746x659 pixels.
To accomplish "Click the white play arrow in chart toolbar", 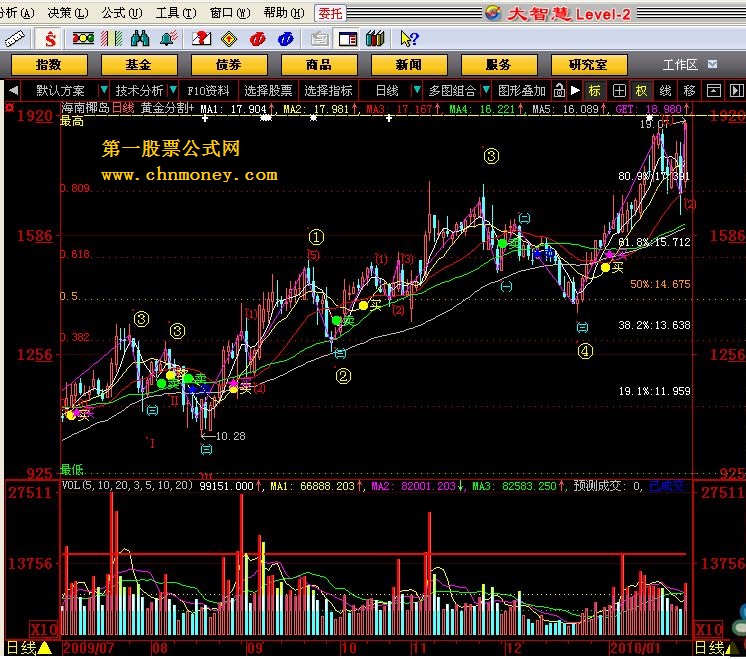I will point(575,90).
